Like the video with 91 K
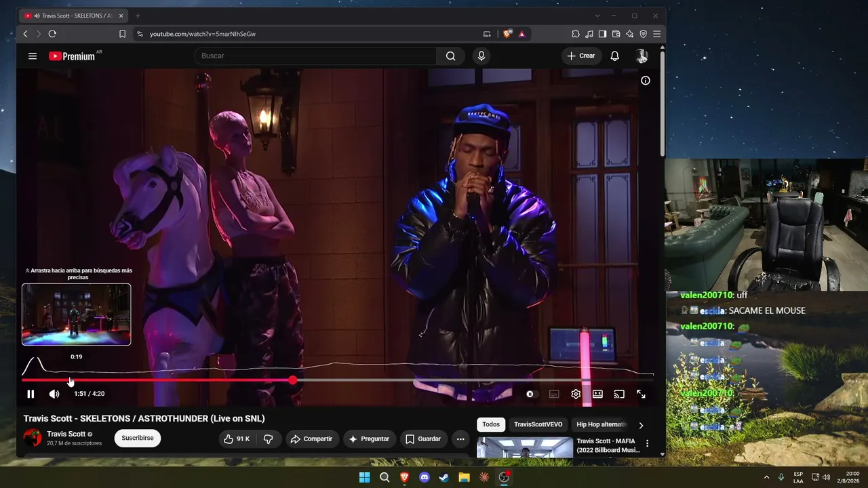Image resolution: width=868 pixels, height=488 pixels. pos(237,439)
